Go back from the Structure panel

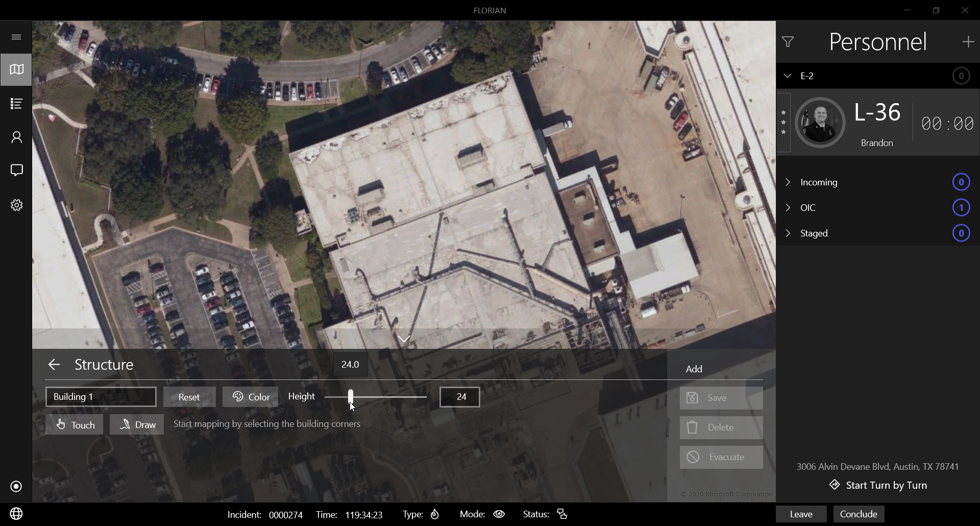point(54,365)
